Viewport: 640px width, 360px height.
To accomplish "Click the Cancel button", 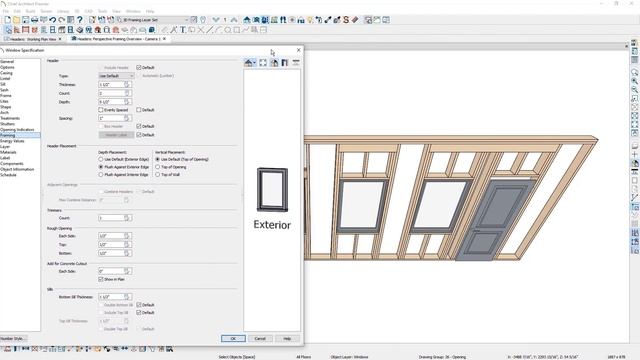I will [x=260, y=338].
